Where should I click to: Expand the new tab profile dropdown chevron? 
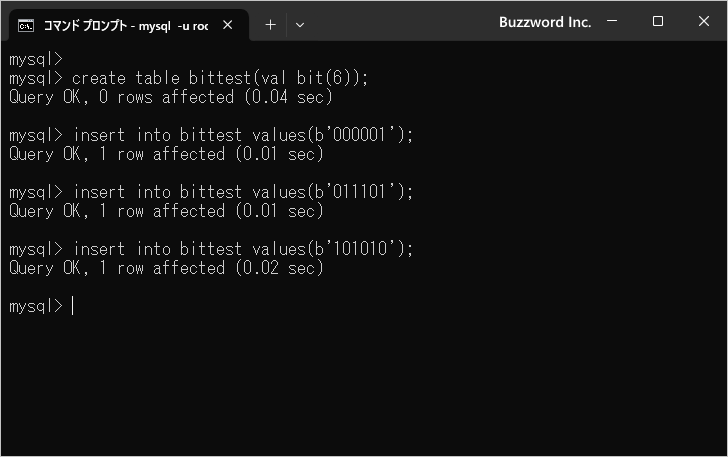300,24
